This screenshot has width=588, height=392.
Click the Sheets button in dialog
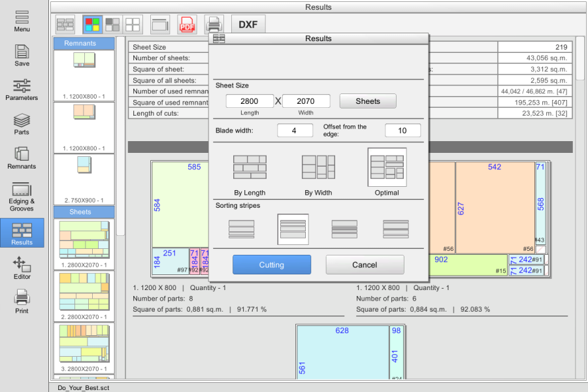pos(368,101)
